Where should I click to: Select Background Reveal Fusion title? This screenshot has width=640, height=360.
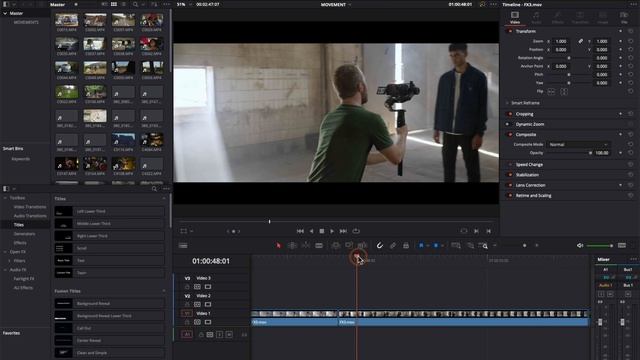coord(109,304)
